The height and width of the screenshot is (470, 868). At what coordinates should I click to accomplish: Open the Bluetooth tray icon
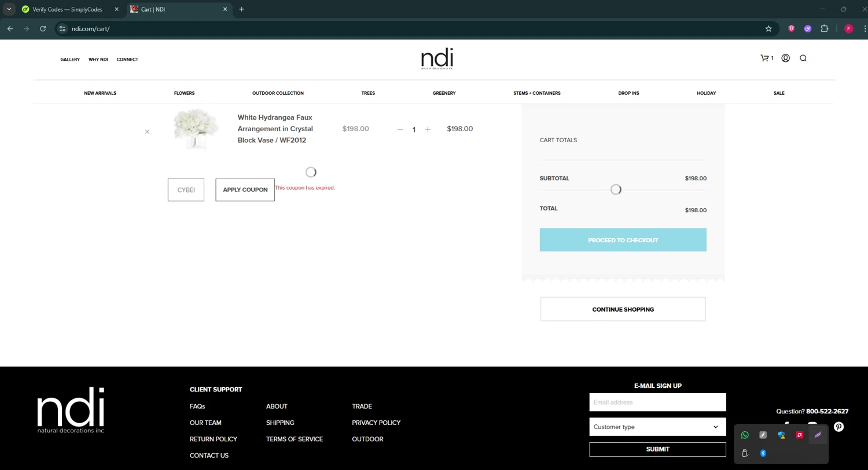(x=763, y=453)
